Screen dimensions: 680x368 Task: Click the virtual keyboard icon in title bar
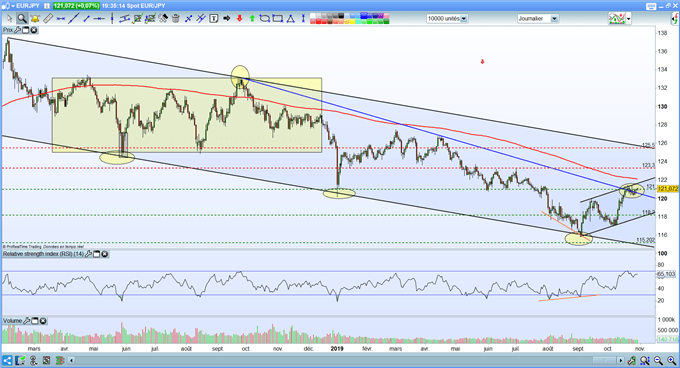pos(651,6)
